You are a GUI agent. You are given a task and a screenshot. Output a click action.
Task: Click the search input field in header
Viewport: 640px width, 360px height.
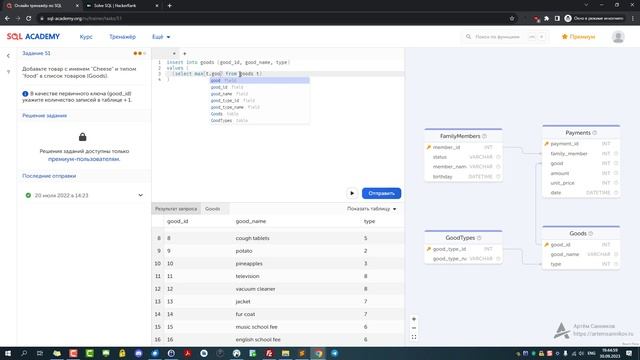[x=505, y=37]
